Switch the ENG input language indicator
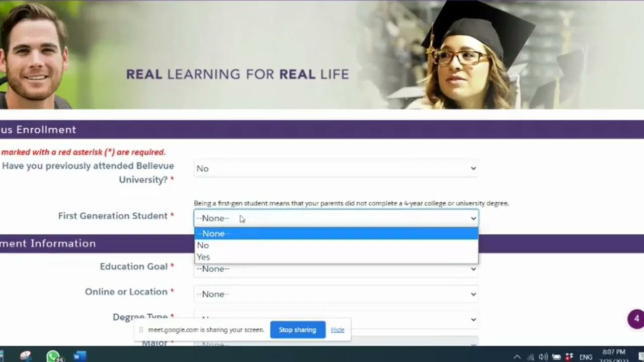 (x=586, y=357)
